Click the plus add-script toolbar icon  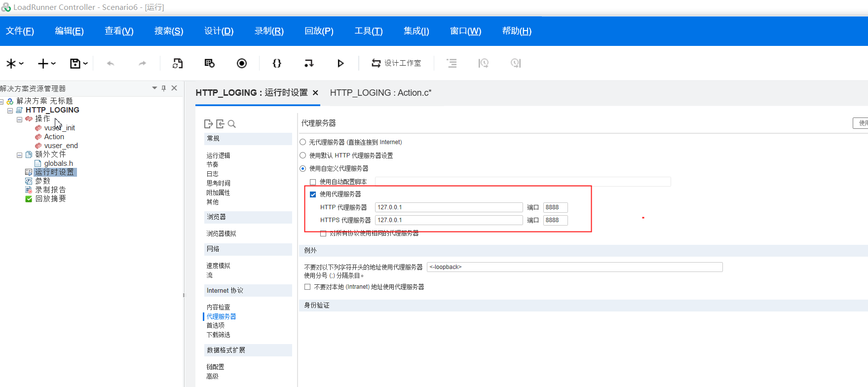coord(43,63)
